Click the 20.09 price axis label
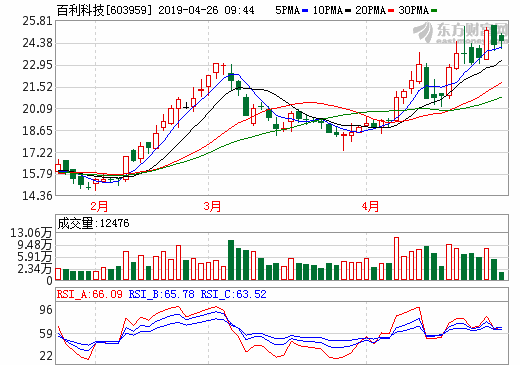 coord(38,109)
